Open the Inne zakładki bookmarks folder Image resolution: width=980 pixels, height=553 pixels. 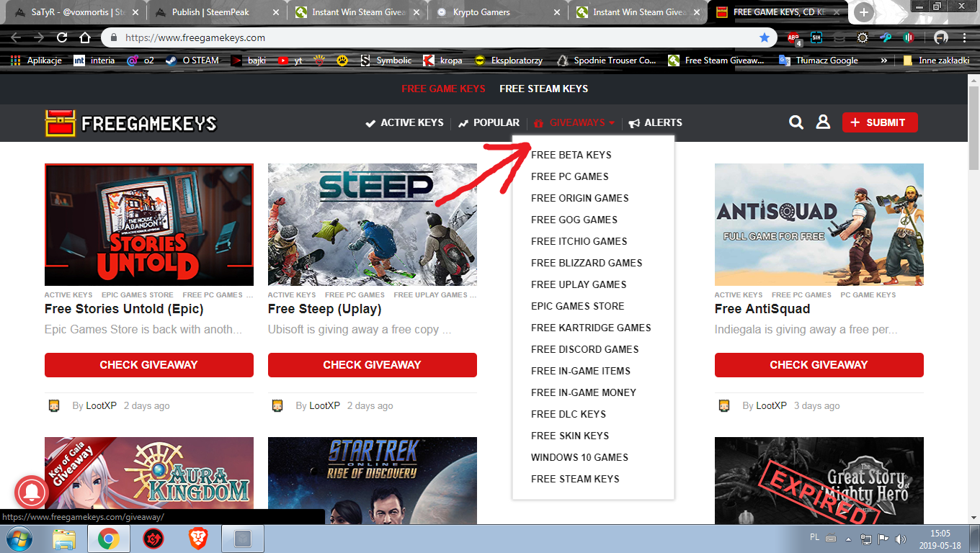coord(936,60)
